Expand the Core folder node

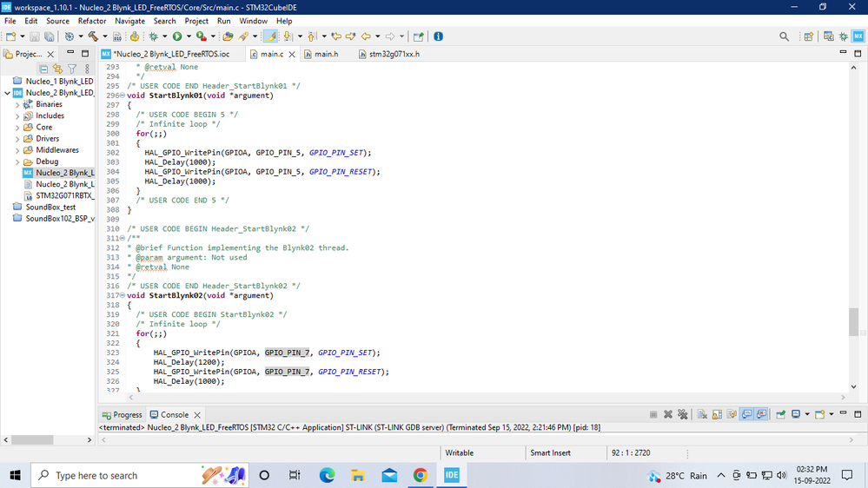pyautogui.click(x=17, y=128)
